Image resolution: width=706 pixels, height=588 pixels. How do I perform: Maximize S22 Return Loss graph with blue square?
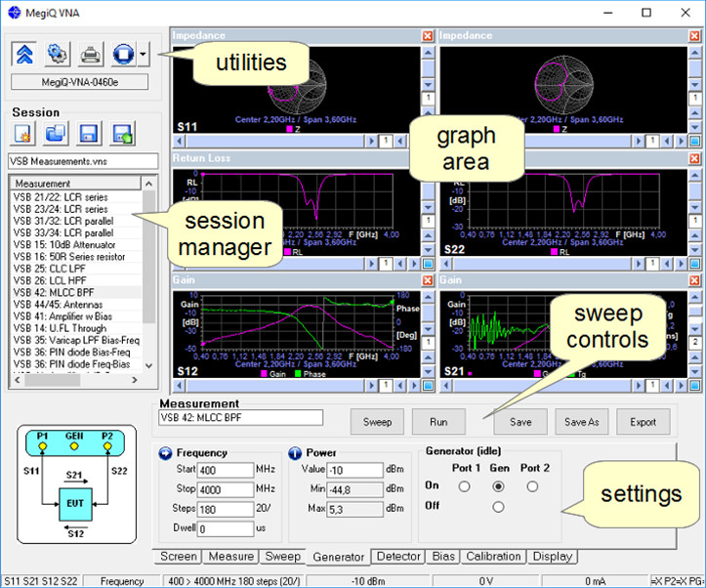point(694,264)
